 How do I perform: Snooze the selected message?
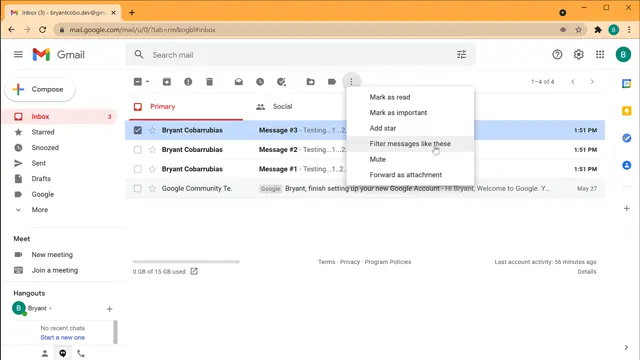pos(260,82)
